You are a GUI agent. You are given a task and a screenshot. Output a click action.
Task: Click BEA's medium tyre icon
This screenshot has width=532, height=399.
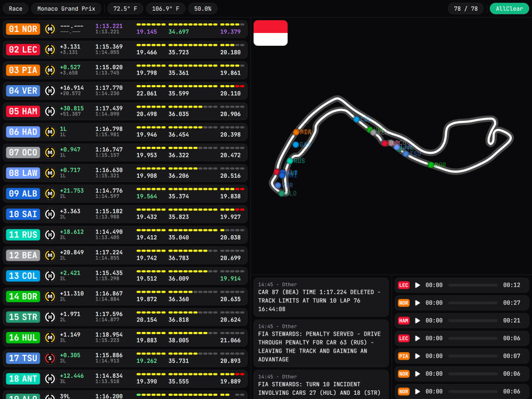pyautogui.click(x=50, y=255)
